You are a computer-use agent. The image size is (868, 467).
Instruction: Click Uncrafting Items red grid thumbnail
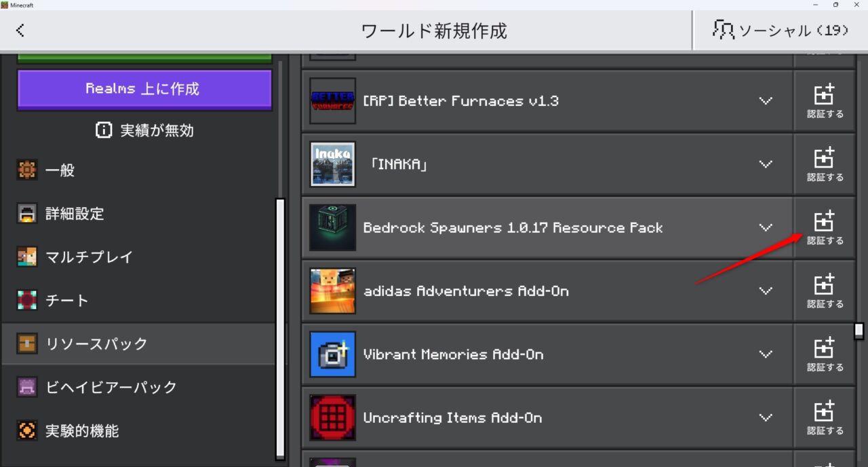click(332, 417)
